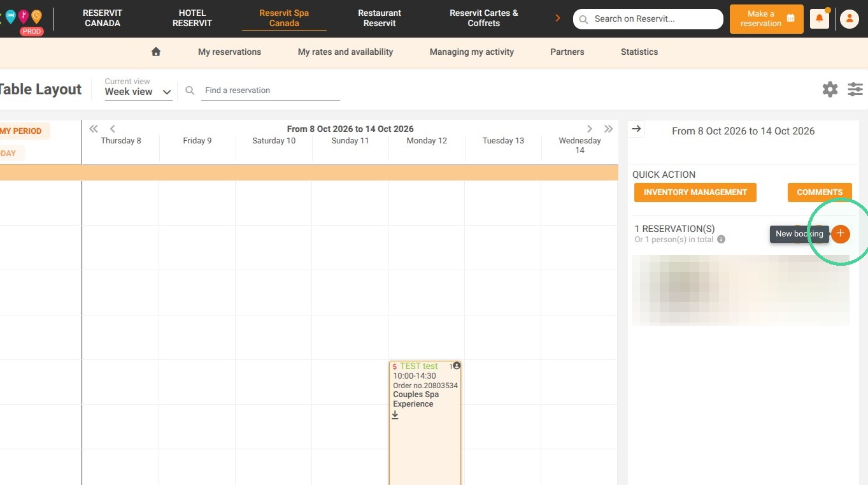This screenshot has height=485, width=868.
Task: Select the Reservit Spa Canada tab
Action: (284, 18)
